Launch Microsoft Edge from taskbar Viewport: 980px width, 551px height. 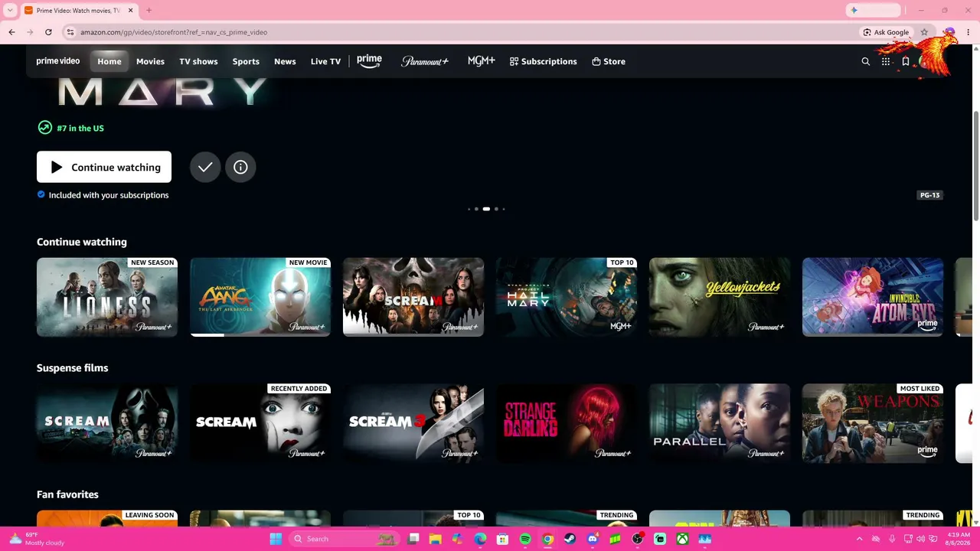point(480,539)
